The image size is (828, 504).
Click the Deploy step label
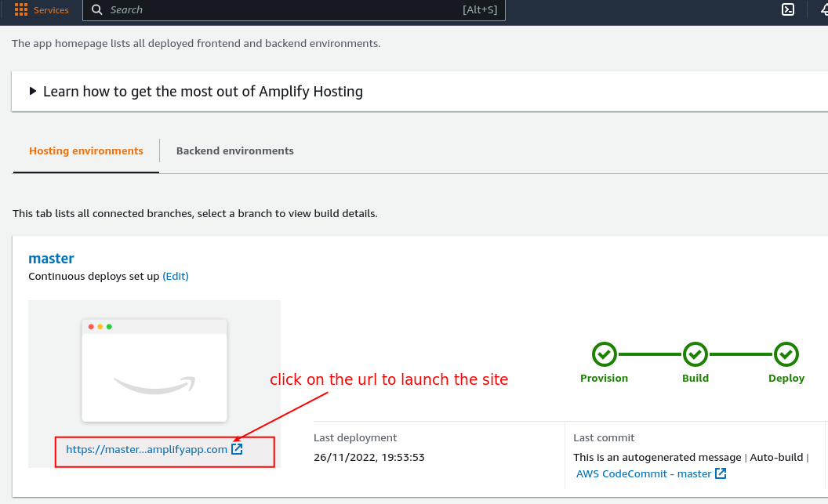click(x=786, y=379)
